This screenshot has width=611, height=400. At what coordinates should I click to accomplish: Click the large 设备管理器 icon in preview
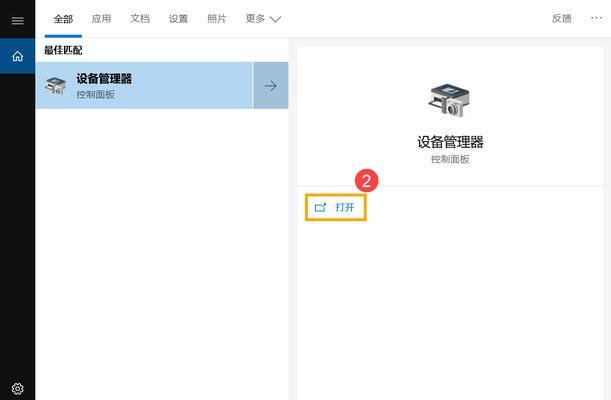(x=449, y=100)
